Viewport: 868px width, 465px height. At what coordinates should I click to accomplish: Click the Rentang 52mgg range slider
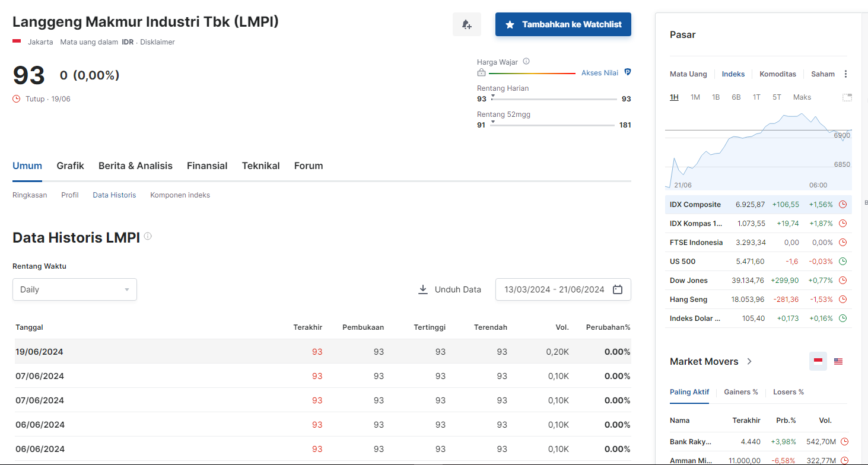(552, 125)
